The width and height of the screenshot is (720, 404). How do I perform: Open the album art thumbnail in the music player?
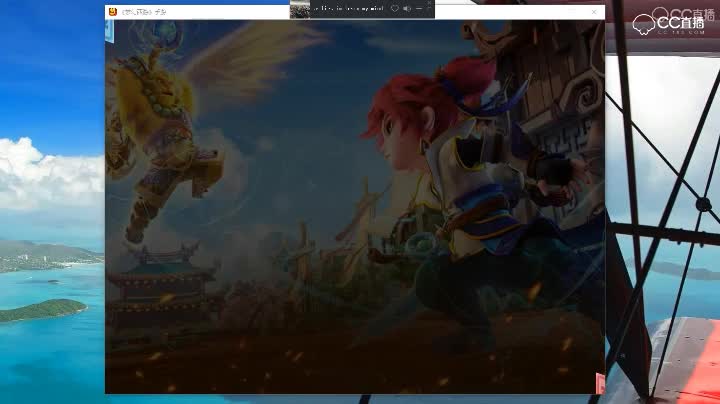(300, 9)
